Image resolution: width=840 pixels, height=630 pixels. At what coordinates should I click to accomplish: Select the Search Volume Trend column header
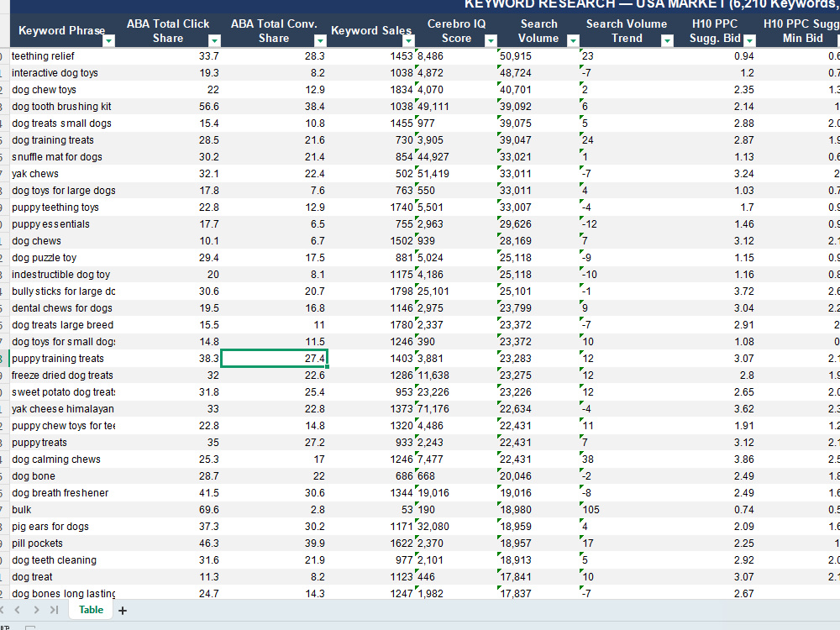(x=627, y=30)
